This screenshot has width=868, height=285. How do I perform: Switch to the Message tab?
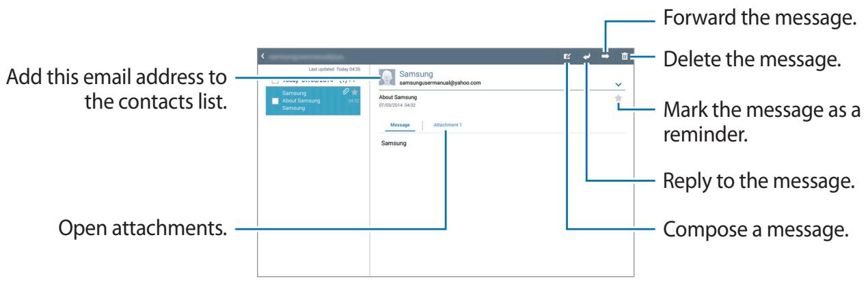(x=399, y=126)
